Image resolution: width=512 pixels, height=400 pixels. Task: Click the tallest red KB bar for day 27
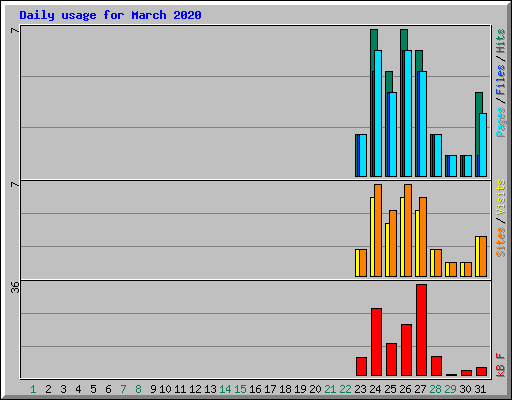(x=421, y=330)
